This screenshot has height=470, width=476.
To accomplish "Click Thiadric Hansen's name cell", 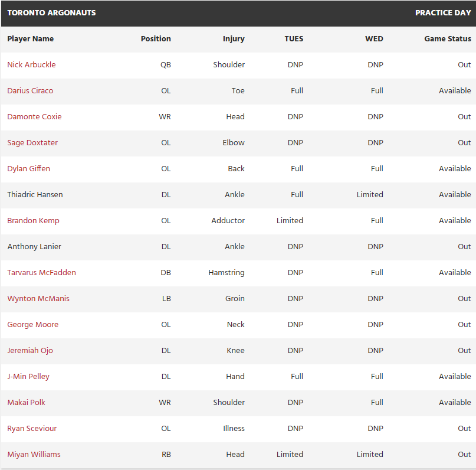I will coord(35,195).
